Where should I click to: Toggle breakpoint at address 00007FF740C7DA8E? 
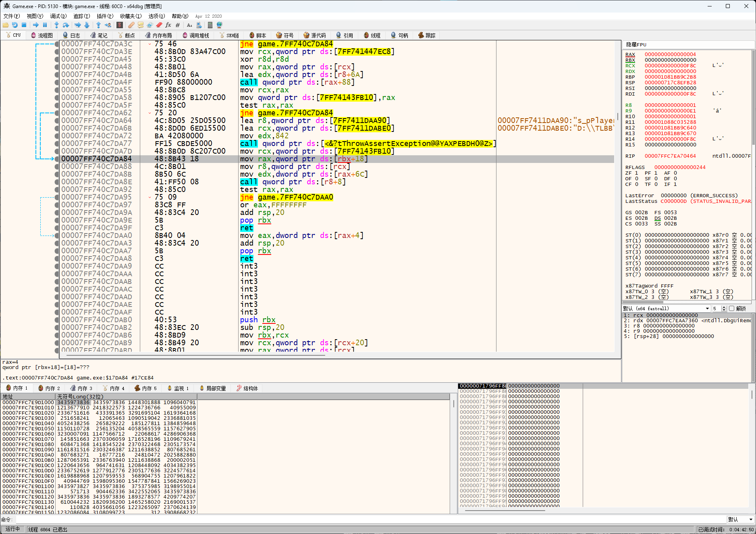point(57,182)
